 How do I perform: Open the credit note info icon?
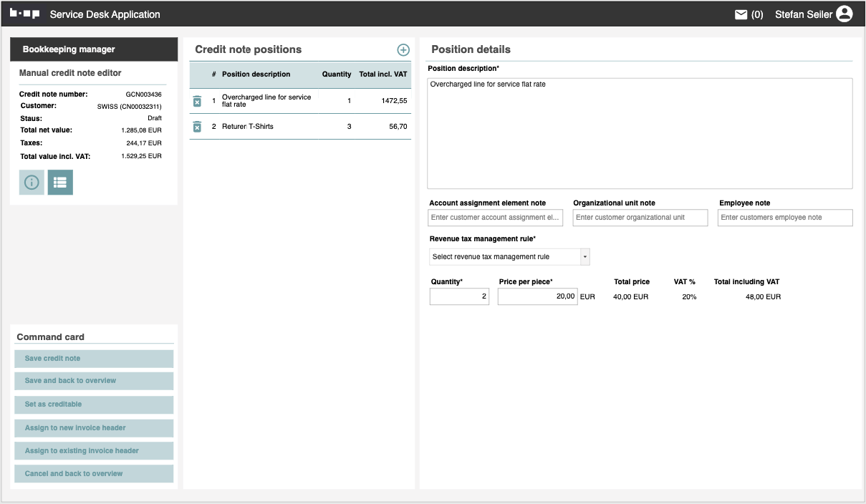(32, 183)
